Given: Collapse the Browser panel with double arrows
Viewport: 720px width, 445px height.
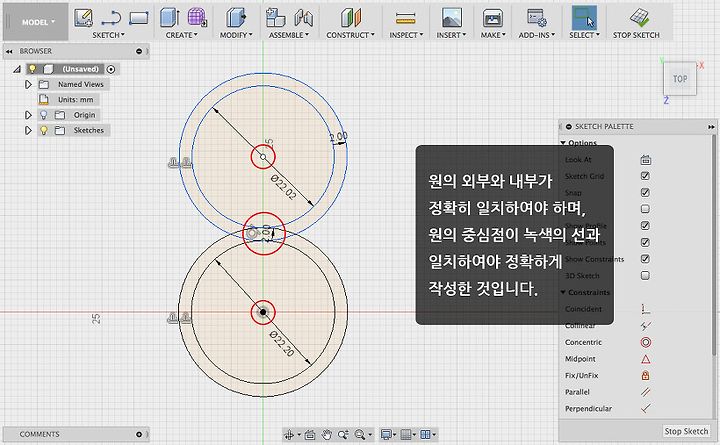Looking at the screenshot, I should tap(9, 51).
